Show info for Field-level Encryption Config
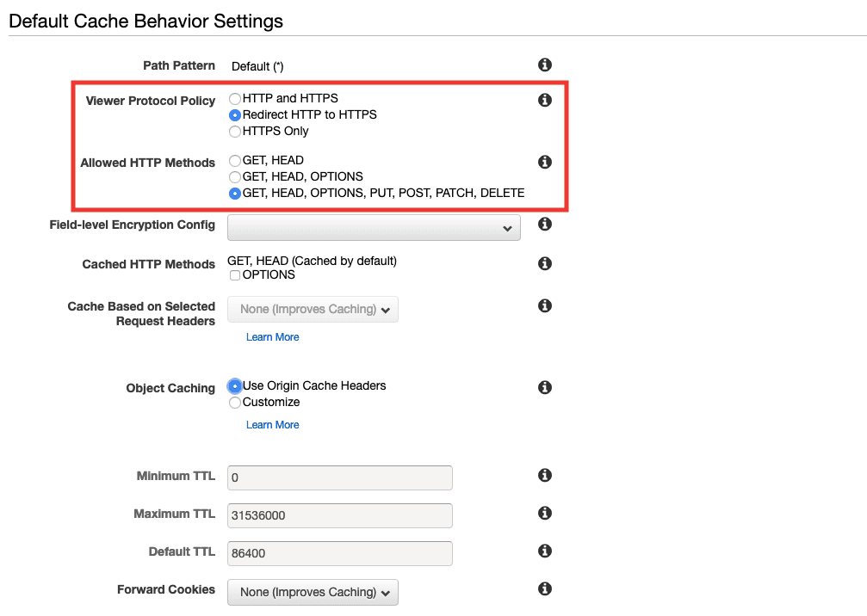867x616 pixels. [x=544, y=225]
